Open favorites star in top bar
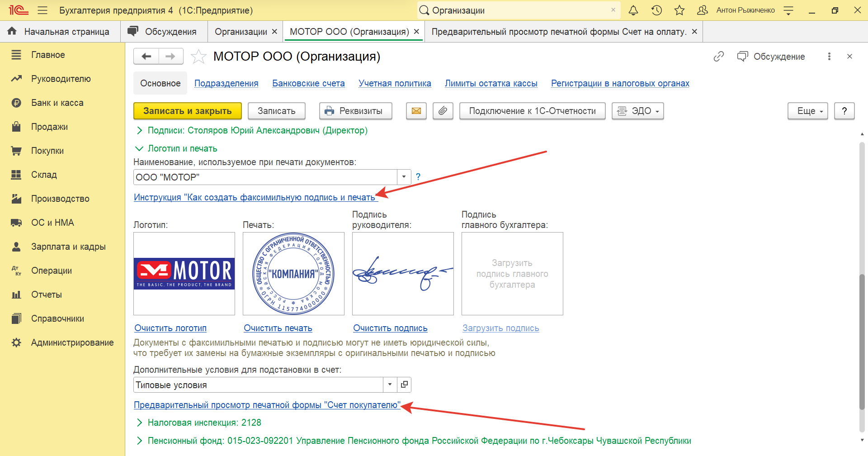This screenshot has width=868, height=456. click(x=679, y=10)
